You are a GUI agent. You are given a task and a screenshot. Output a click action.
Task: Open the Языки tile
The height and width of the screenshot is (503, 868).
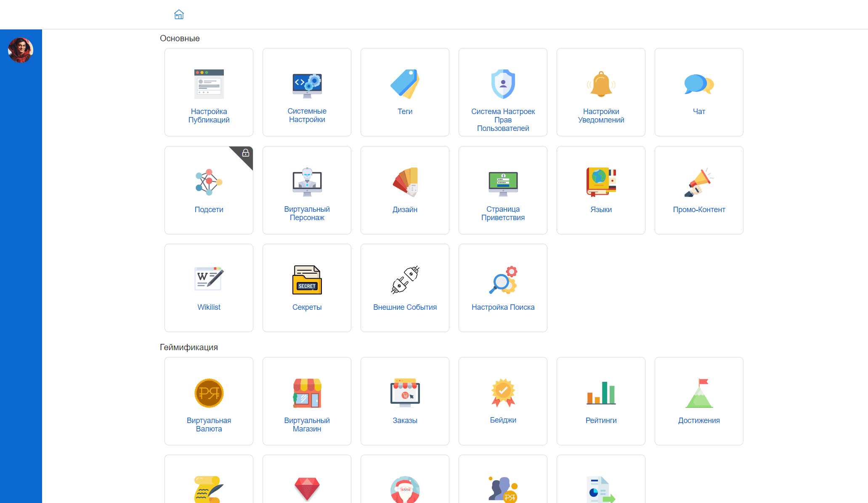[601, 190]
